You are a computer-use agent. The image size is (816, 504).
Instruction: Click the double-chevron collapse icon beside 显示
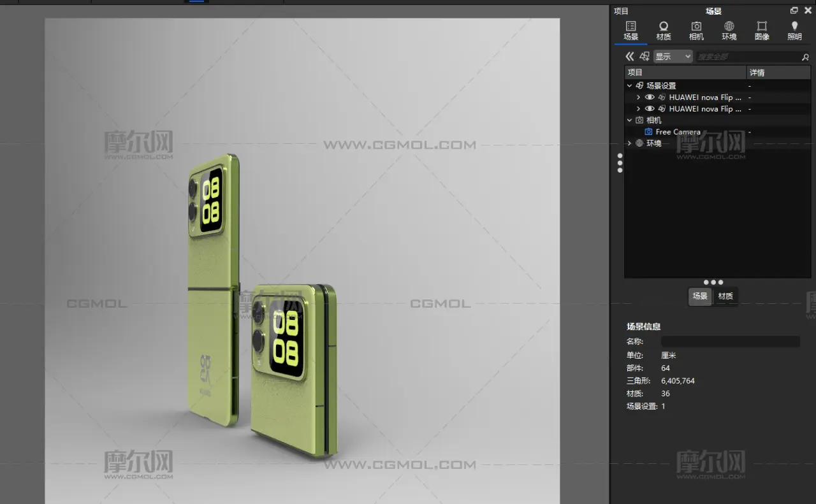pyautogui.click(x=630, y=57)
